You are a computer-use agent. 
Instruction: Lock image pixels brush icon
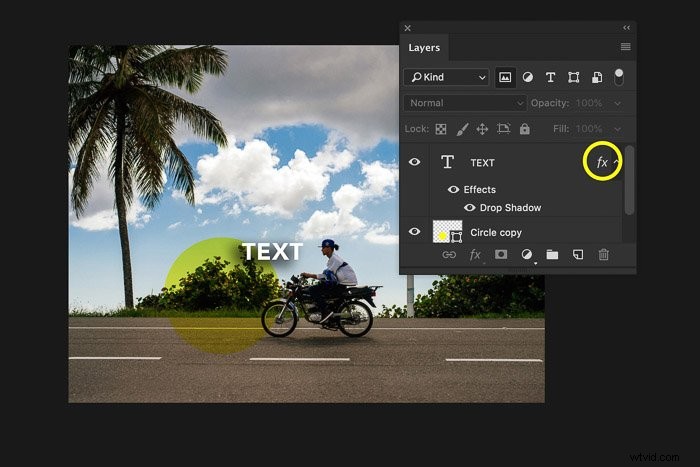tap(462, 129)
